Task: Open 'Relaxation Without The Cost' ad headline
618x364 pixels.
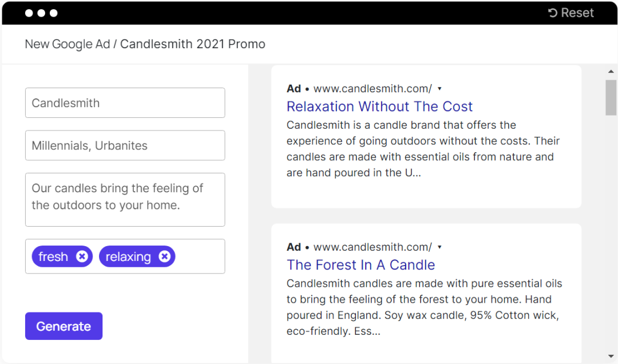Action: point(379,106)
